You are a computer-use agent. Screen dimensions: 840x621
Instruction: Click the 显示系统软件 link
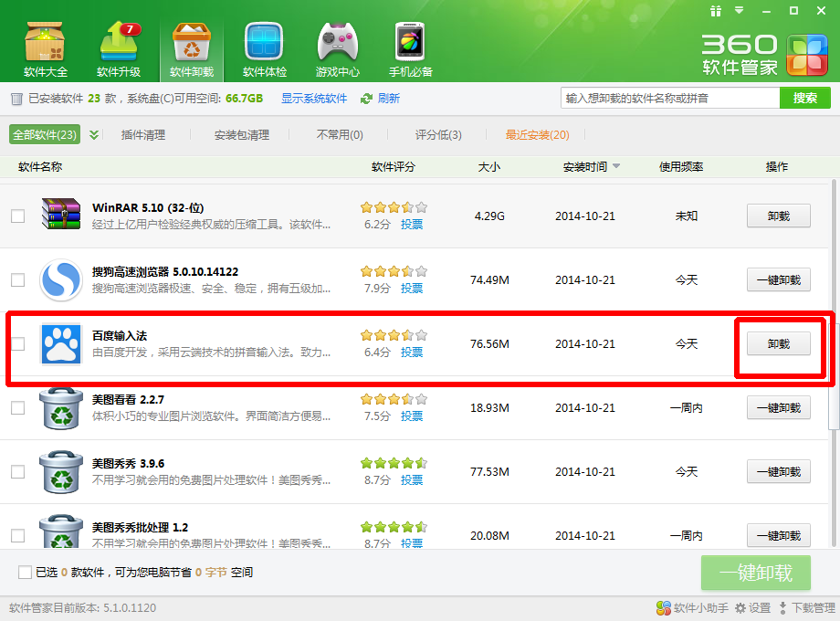tap(314, 99)
